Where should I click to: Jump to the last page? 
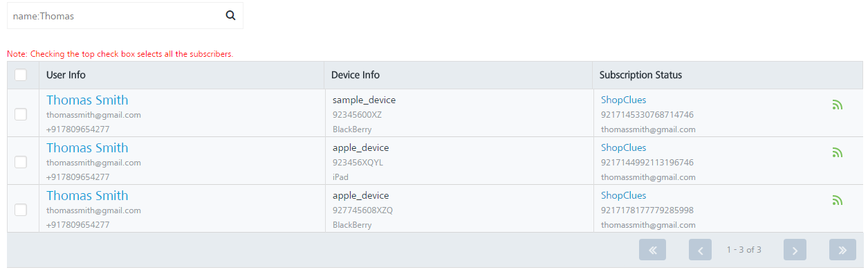coord(843,249)
